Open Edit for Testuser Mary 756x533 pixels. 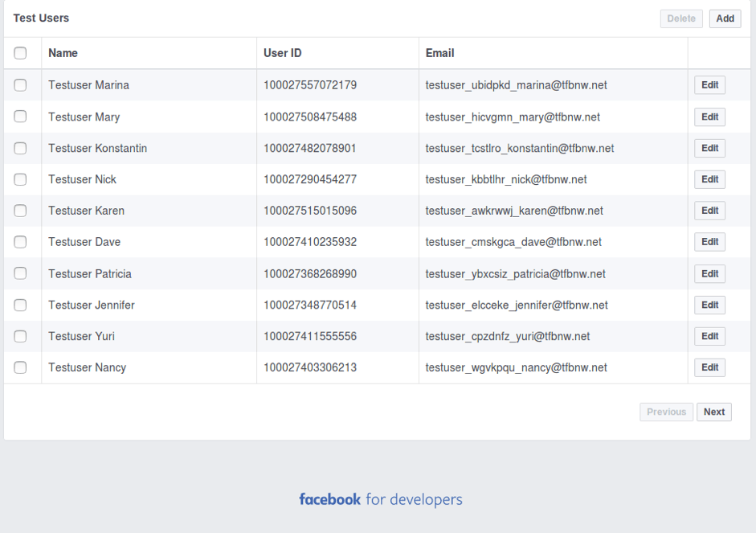(709, 117)
